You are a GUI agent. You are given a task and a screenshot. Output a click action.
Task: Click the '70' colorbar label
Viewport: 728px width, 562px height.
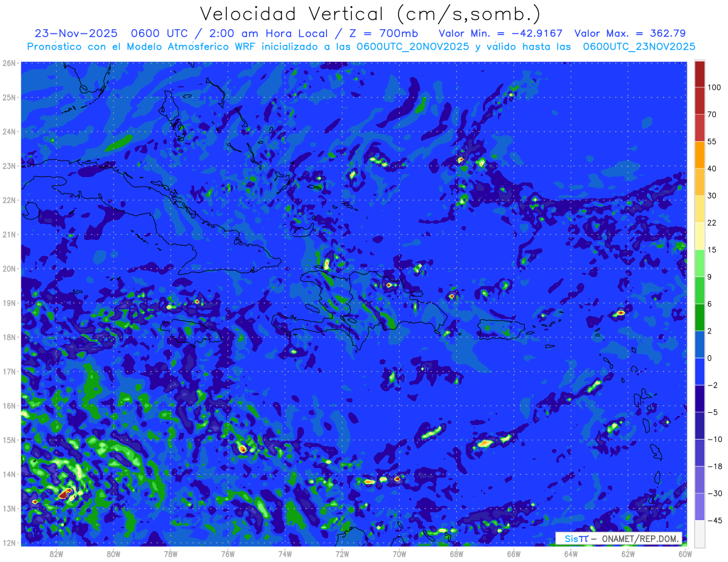coord(712,114)
